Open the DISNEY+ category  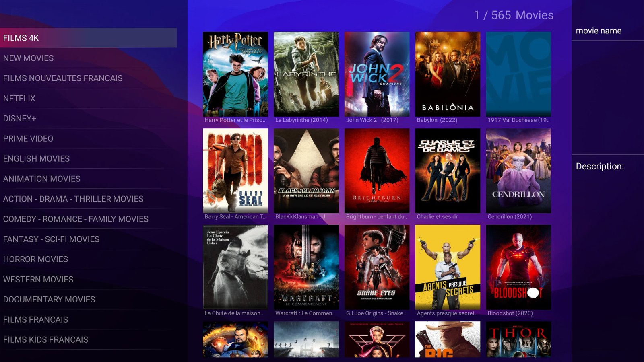20,118
